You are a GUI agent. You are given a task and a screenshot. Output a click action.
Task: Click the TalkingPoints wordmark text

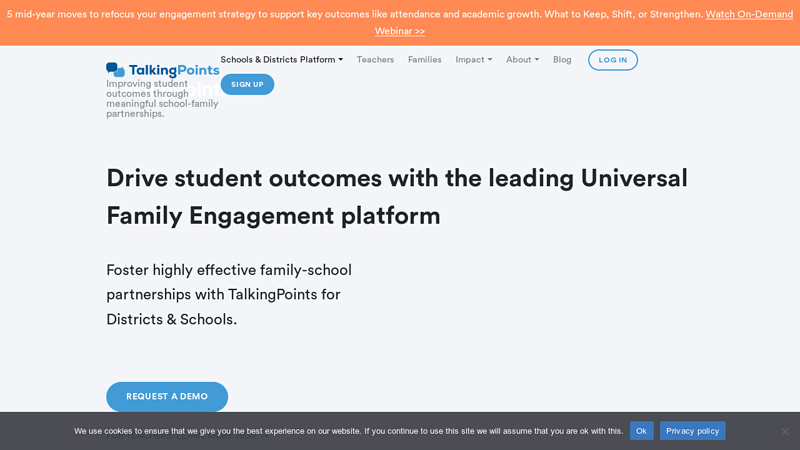click(x=174, y=70)
